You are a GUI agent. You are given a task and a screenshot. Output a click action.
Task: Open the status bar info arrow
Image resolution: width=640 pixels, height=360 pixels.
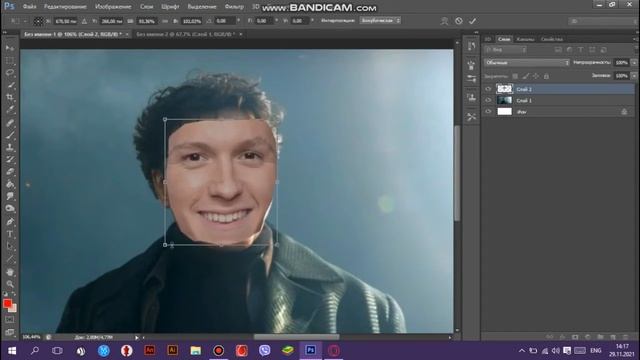click(x=137, y=338)
